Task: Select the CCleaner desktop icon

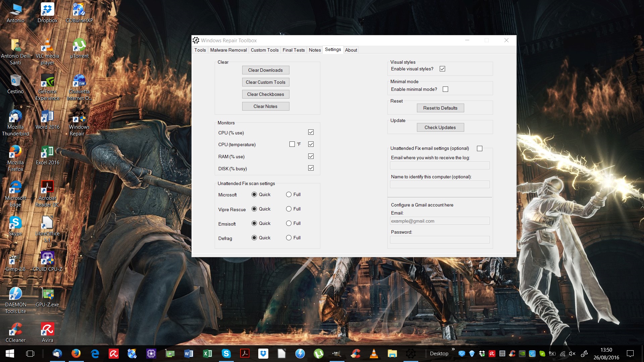Action: [15, 333]
